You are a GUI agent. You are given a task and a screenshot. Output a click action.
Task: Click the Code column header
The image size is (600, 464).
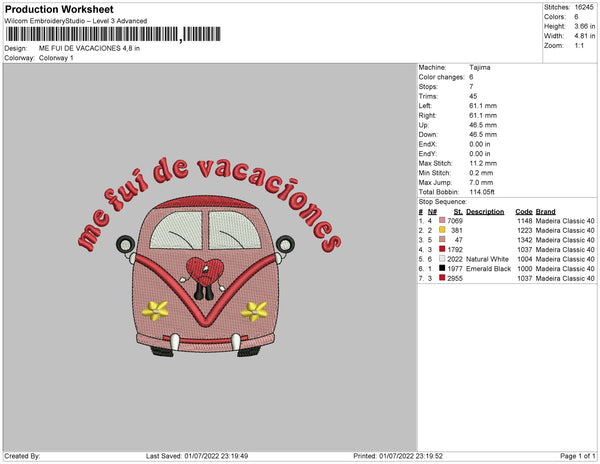coord(523,212)
